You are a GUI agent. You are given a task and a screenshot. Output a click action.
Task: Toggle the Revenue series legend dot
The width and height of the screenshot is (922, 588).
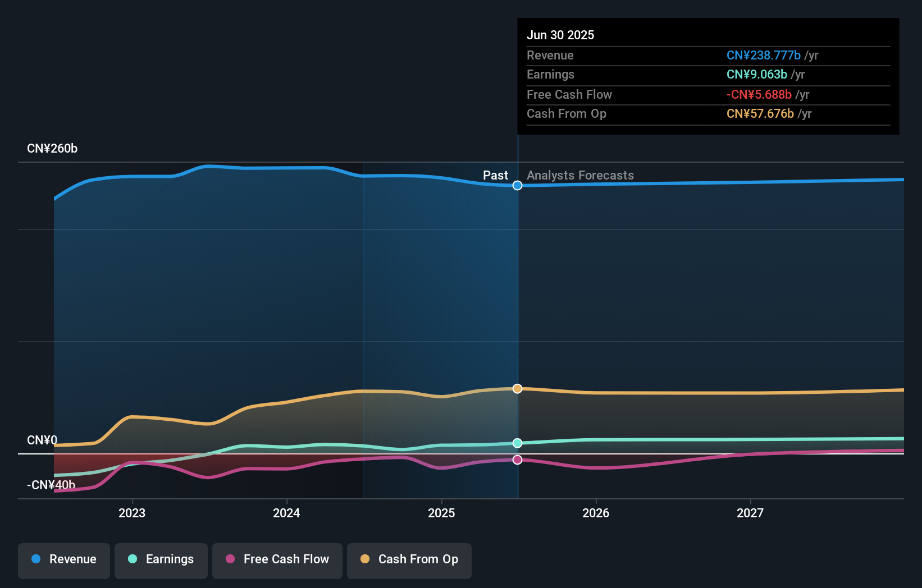pos(37,559)
